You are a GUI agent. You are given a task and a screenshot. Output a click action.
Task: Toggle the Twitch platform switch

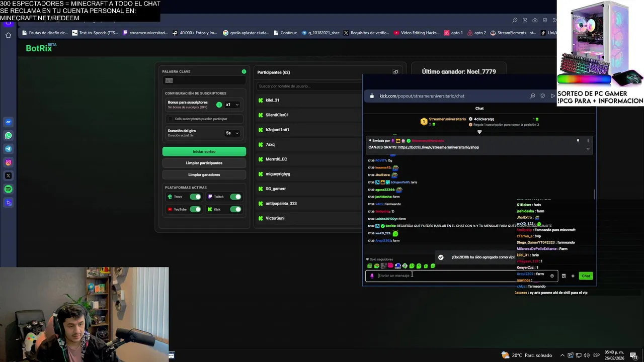pos(235,197)
